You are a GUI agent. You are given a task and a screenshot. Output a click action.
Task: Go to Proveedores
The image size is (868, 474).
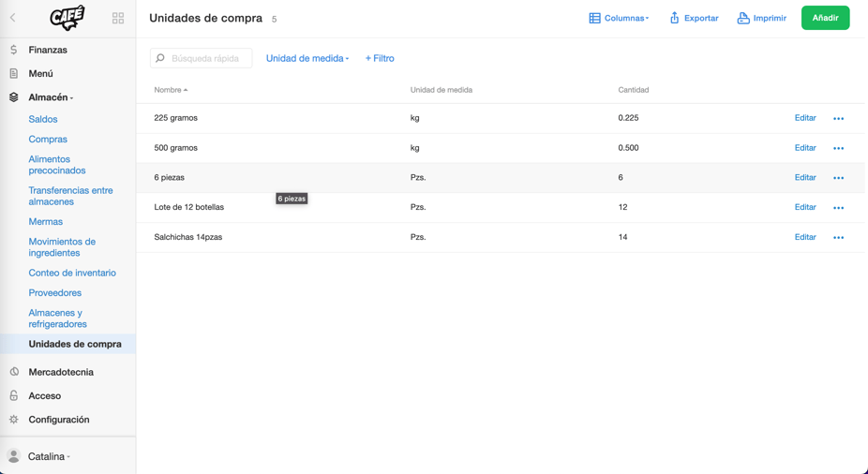click(54, 292)
